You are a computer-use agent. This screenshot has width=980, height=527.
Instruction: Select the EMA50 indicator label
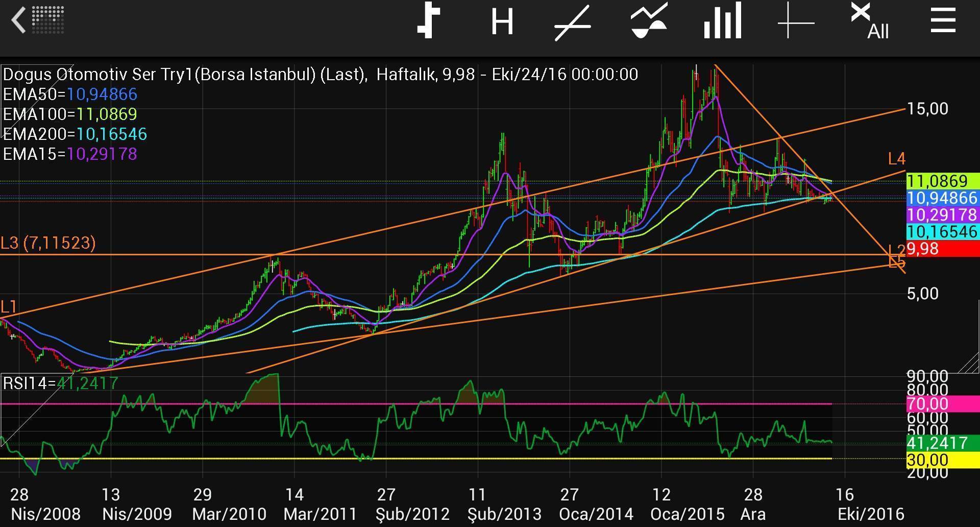(x=70, y=94)
